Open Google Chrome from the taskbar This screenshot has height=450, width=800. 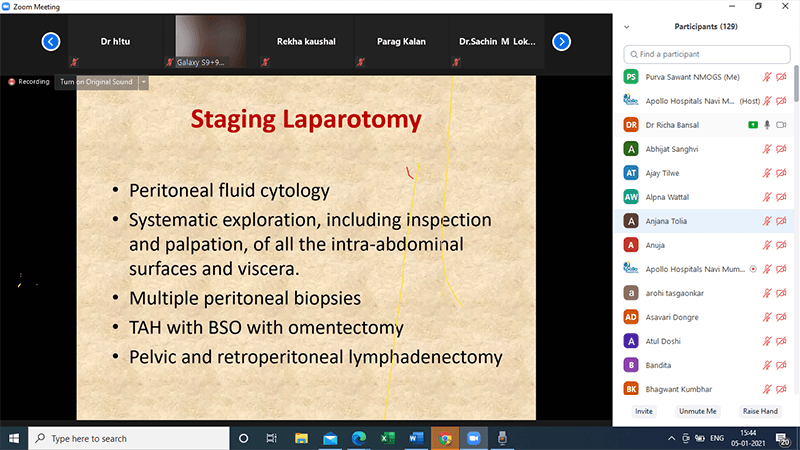(445, 438)
